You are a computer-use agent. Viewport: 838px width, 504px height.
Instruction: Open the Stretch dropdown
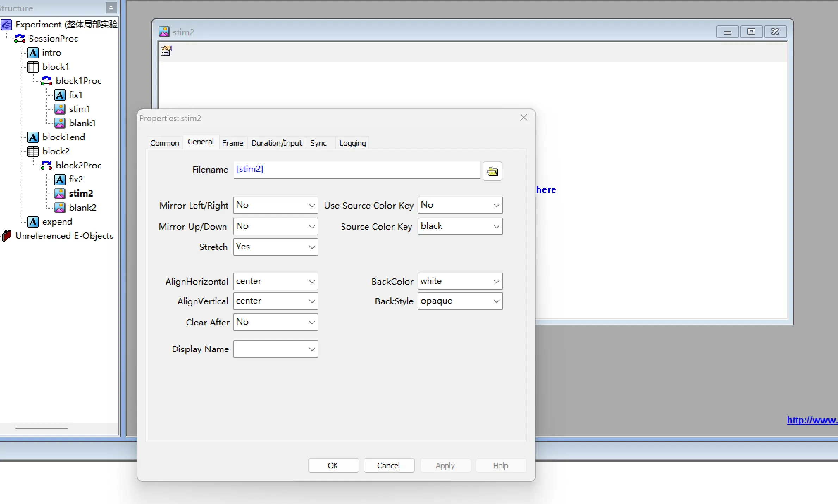pyautogui.click(x=275, y=247)
